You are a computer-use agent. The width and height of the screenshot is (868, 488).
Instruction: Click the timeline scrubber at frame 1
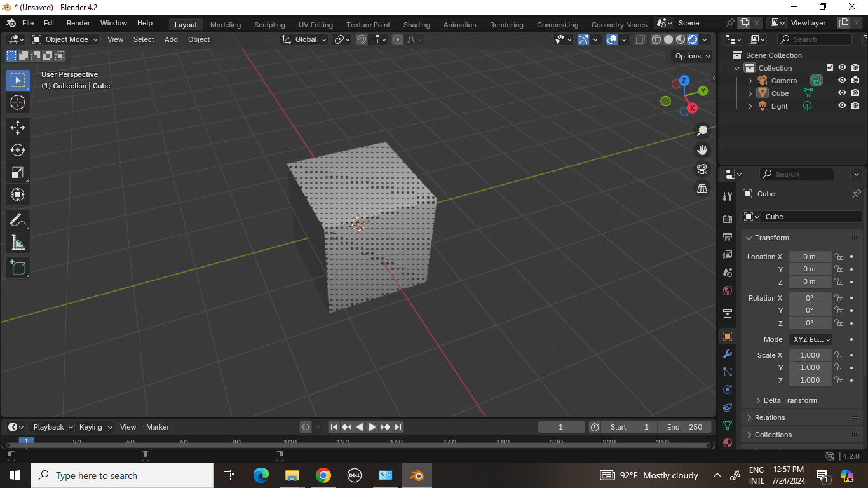[26, 441]
